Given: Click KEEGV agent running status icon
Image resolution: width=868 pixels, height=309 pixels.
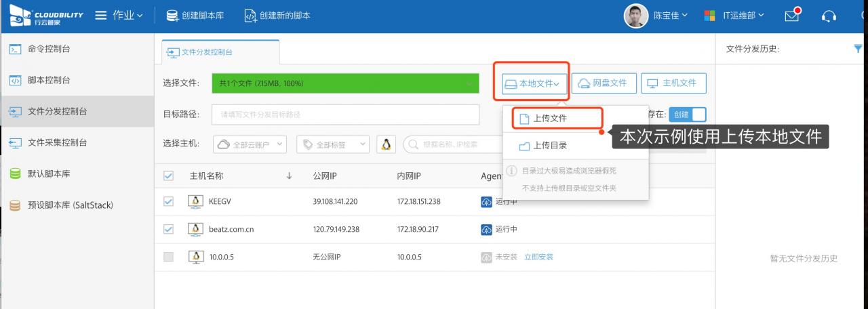Looking at the screenshot, I should [x=486, y=201].
